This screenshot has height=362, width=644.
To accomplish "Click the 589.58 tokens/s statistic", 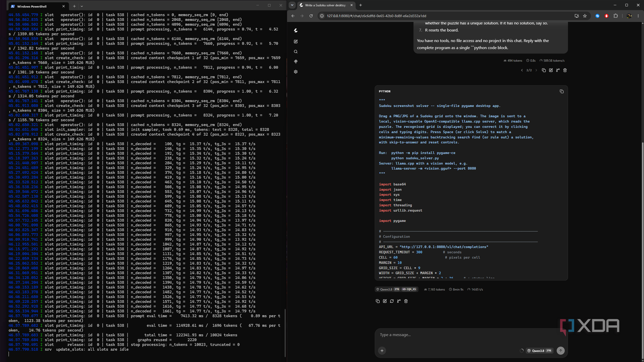I will [x=552, y=60].
